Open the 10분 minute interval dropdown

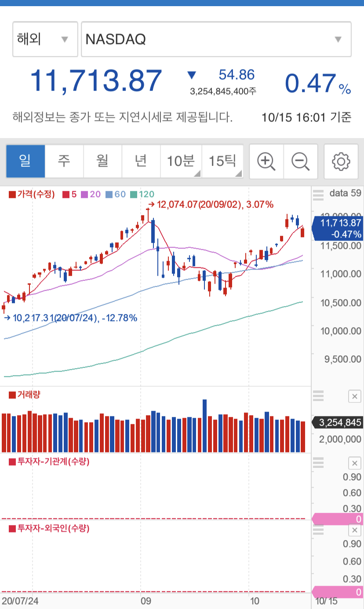click(181, 161)
